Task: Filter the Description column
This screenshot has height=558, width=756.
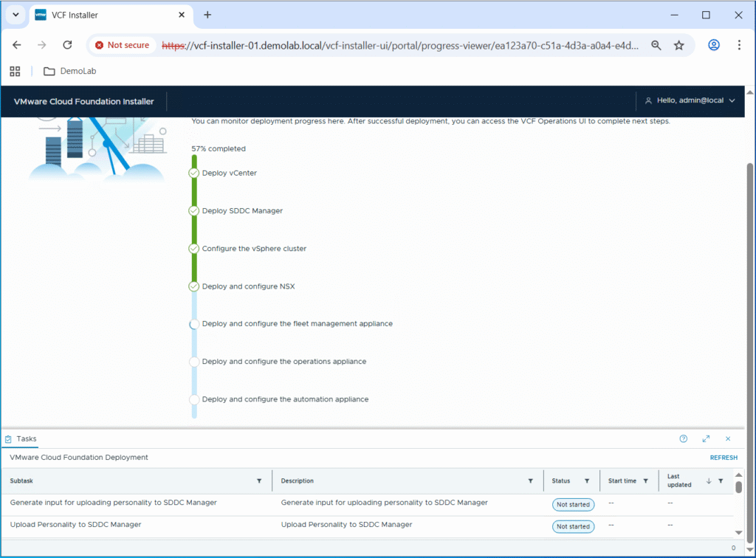Action: click(x=530, y=481)
